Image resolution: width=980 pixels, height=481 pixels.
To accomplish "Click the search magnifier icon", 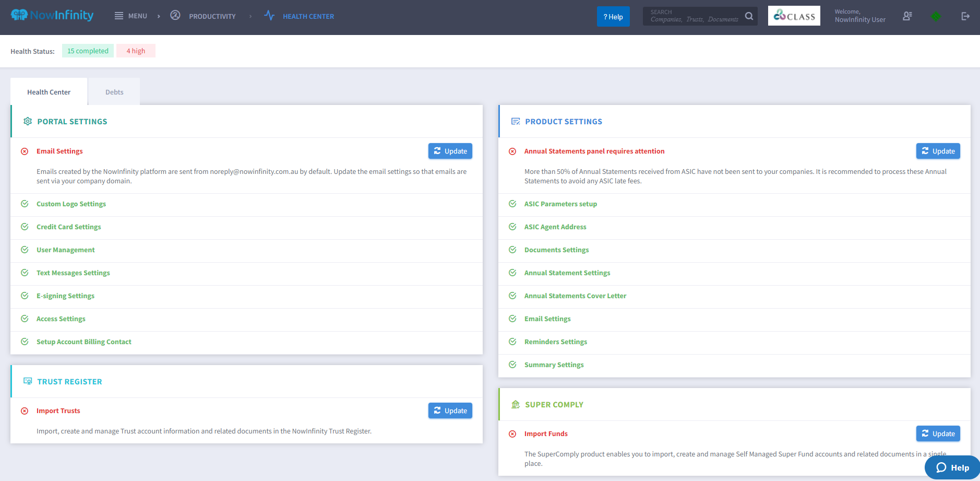I will [749, 16].
